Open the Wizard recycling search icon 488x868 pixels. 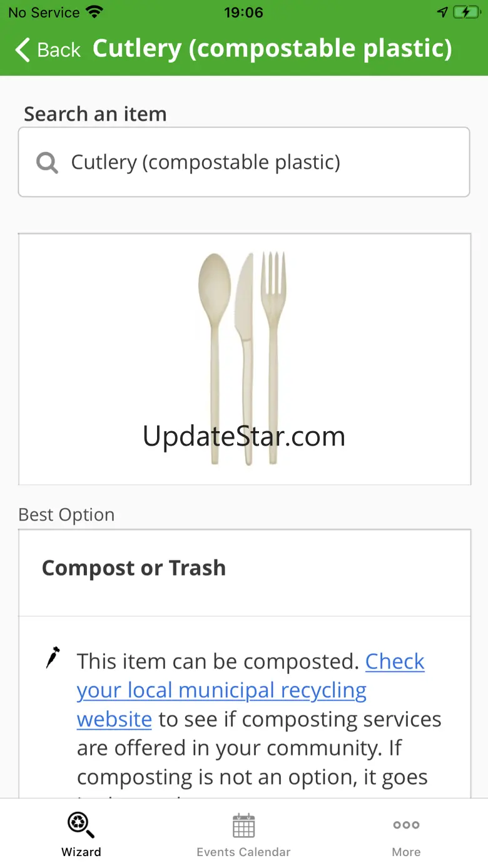coord(81,825)
